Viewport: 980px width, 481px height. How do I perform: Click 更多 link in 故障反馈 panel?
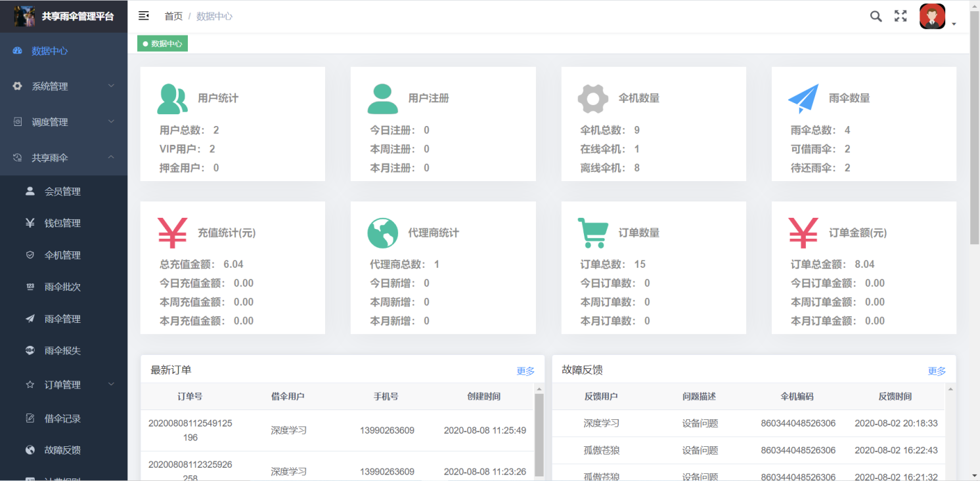937,371
